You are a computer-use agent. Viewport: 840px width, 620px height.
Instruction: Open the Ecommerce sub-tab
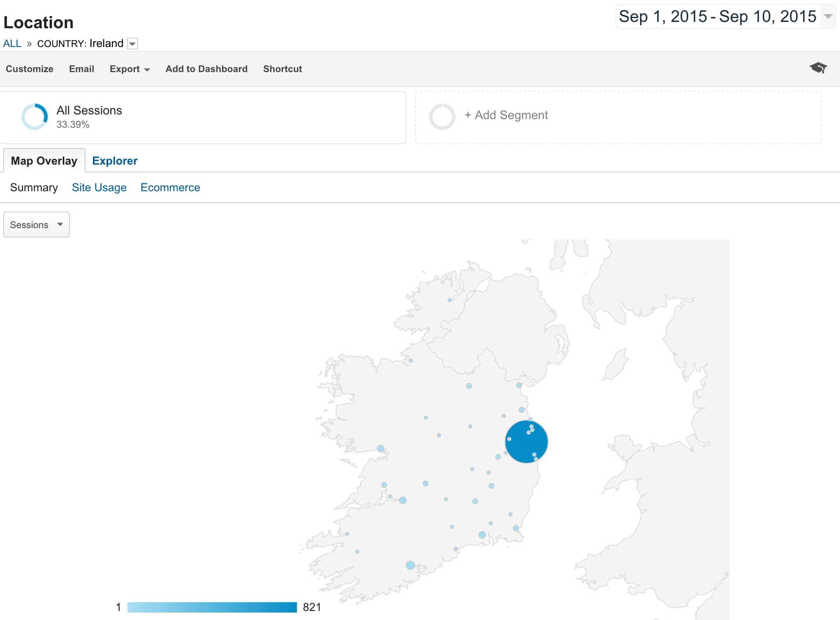170,187
